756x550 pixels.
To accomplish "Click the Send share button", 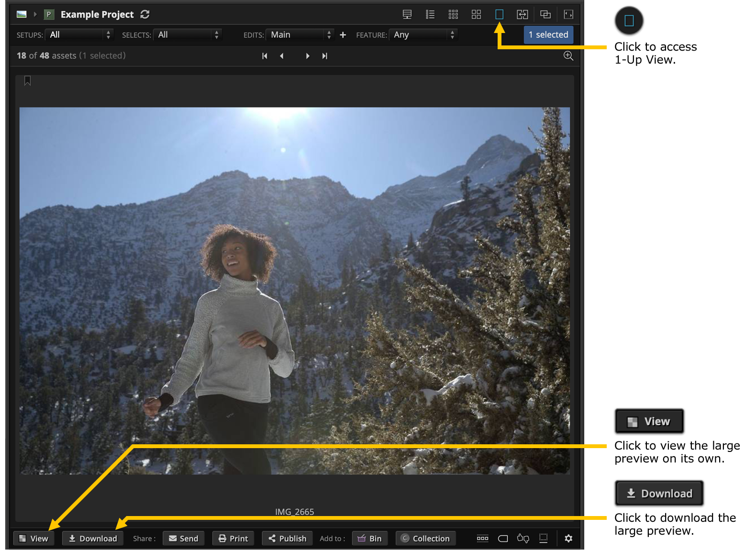I will click(x=183, y=539).
